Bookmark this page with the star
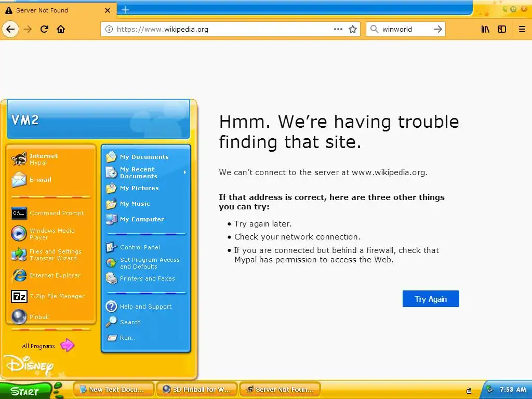This screenshot has width=532, height=399. (353, 29)
